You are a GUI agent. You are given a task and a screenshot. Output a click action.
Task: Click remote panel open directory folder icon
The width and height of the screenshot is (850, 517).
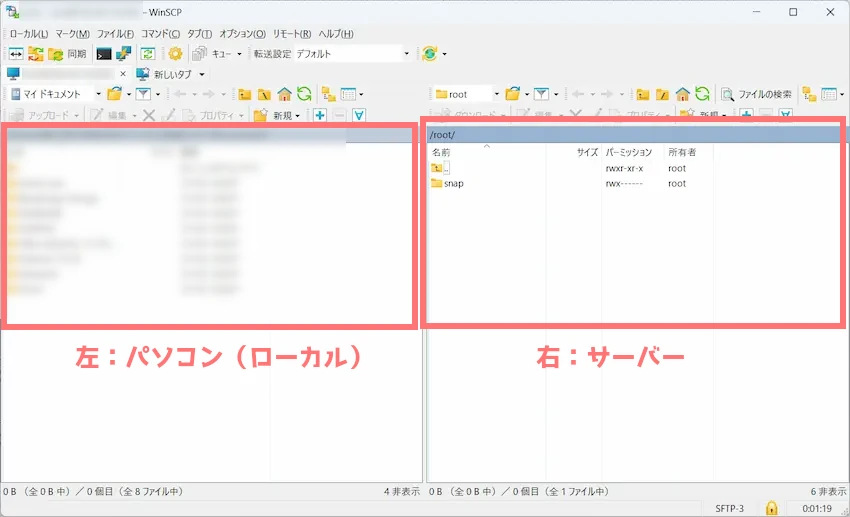512,94
